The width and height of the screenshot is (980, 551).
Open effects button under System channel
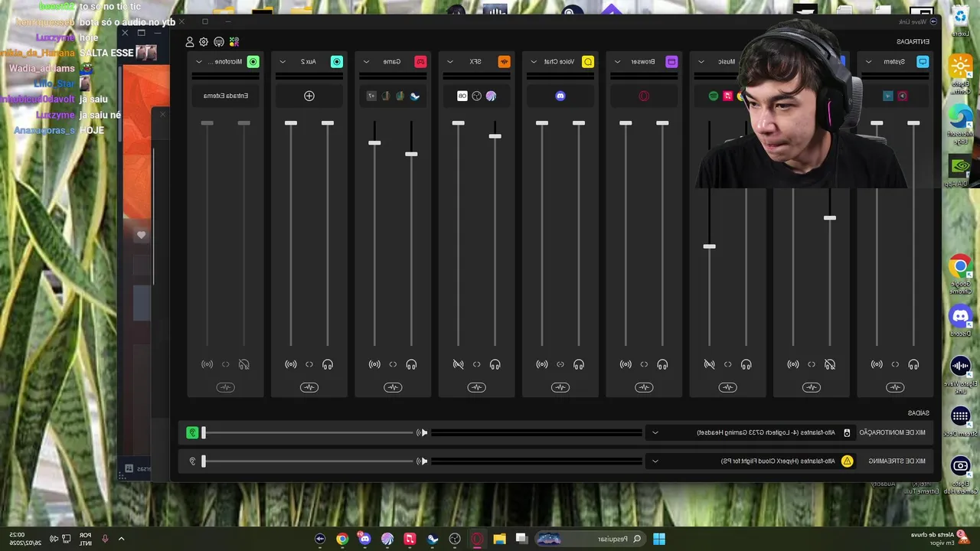click(x=895, y=387)
